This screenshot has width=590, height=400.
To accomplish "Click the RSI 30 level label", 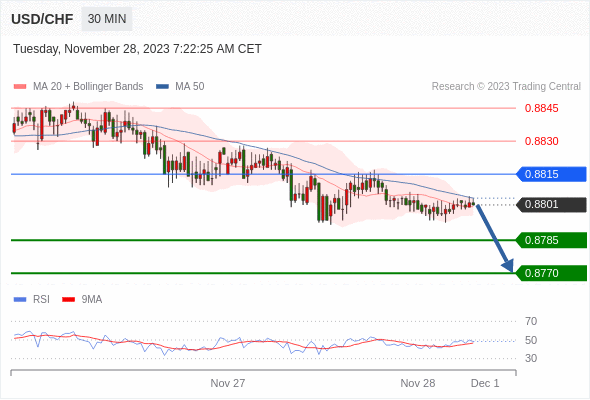I will (x=531, y=358).
